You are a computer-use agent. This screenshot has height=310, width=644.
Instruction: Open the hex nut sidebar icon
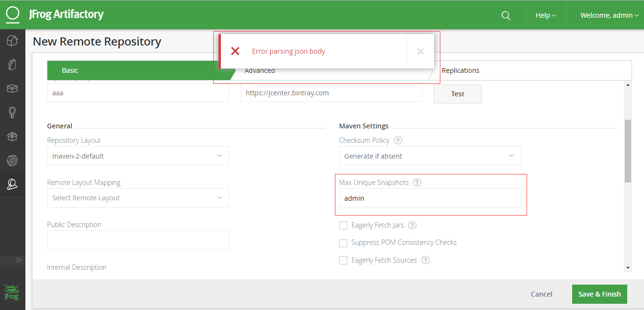(12, 161)
